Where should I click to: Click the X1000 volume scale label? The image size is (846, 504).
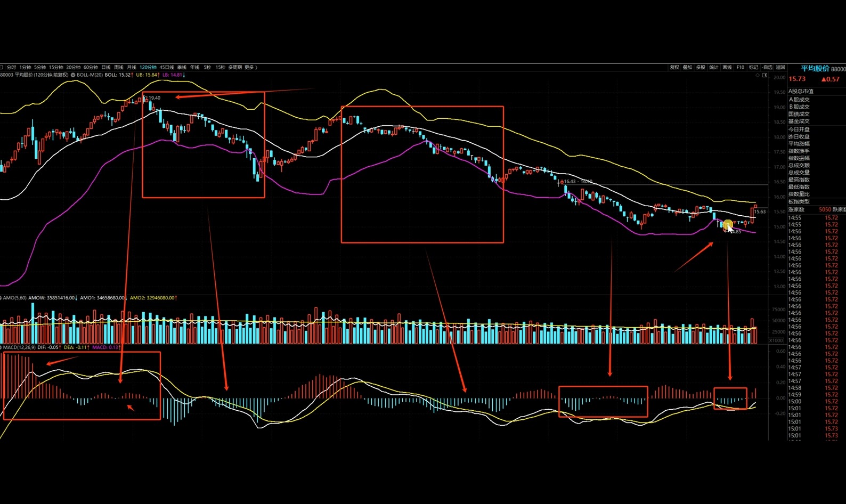(776, 340)
